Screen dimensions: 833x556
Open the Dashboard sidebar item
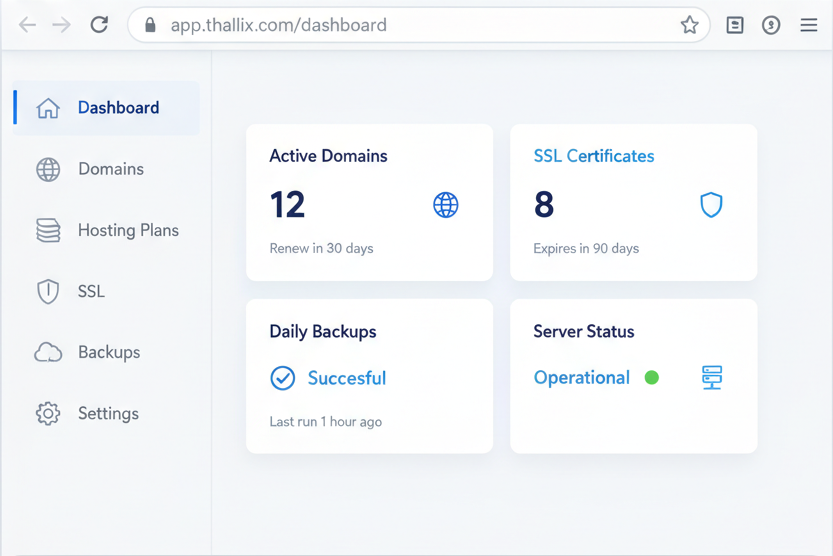tap(106, 108)
